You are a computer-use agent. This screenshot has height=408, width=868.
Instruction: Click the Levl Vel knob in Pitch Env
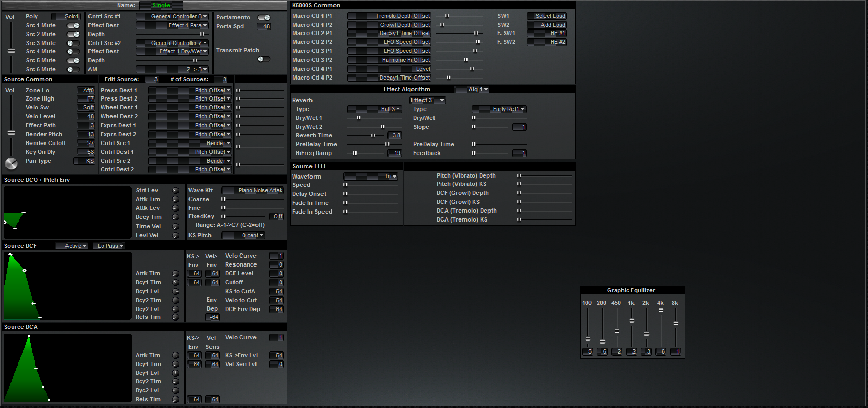tap(175, 236)
